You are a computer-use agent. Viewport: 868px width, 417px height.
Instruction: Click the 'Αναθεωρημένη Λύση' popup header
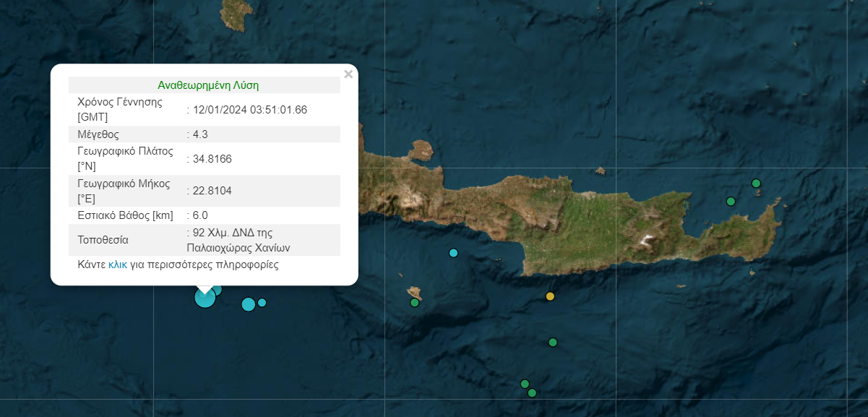point(208,85)
